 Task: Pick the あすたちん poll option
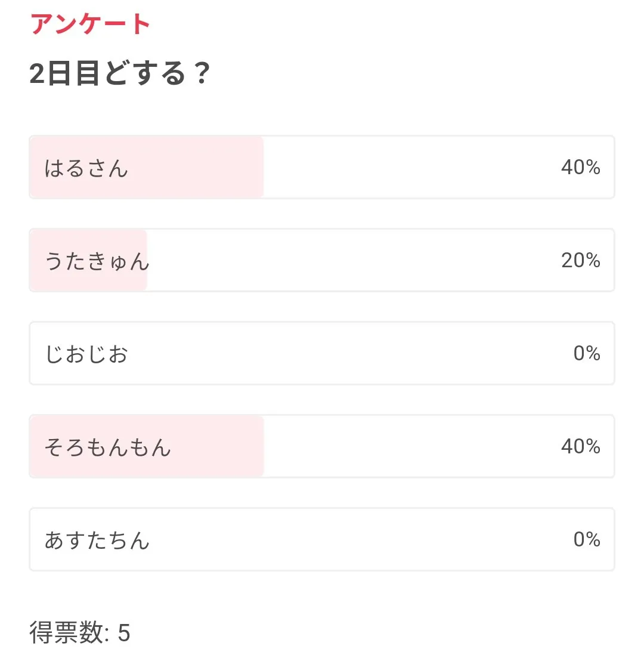click(x=322, y=540)
